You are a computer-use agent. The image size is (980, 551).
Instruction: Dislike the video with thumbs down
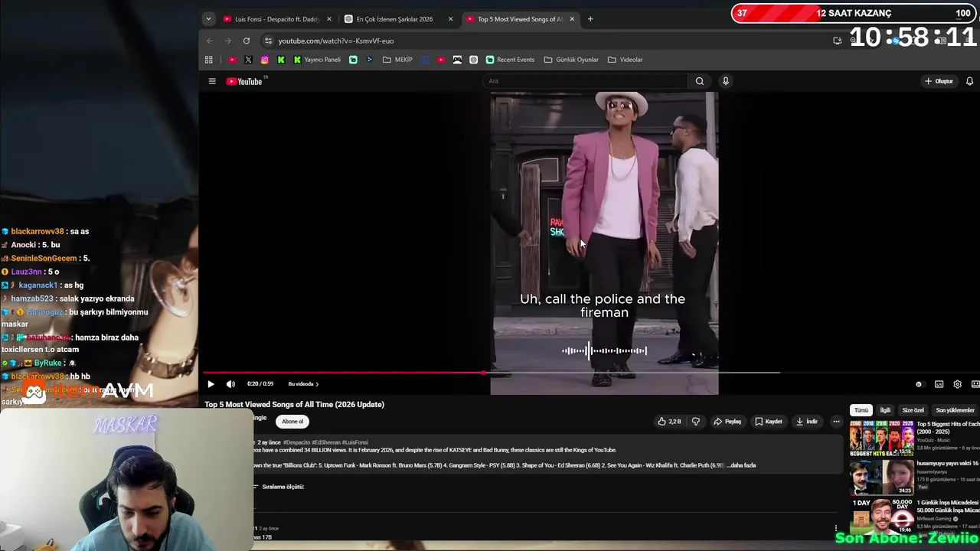coord(695,422)
